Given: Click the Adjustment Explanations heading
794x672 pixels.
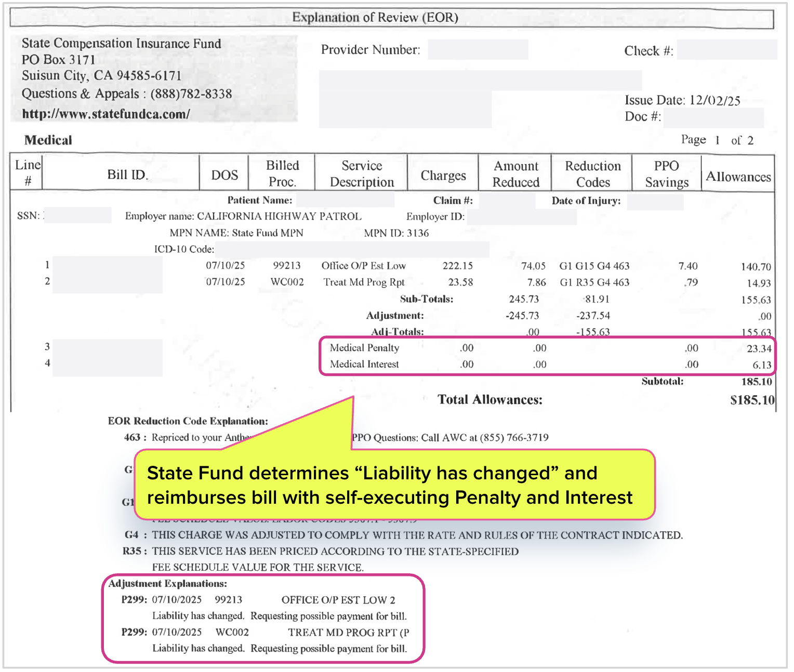Looking at the screenshot, I should (x=167, y=584).
